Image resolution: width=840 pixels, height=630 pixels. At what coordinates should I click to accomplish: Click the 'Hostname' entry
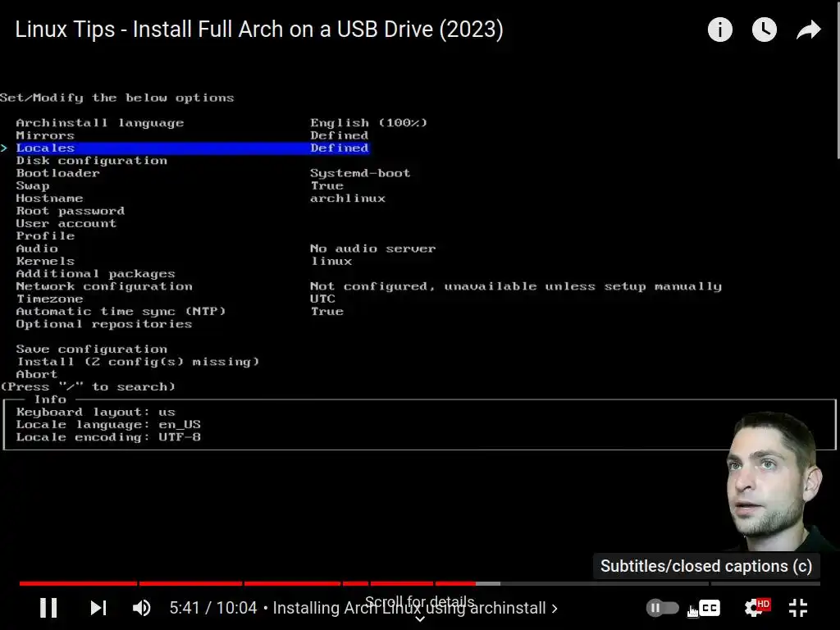tap(49, 199)
